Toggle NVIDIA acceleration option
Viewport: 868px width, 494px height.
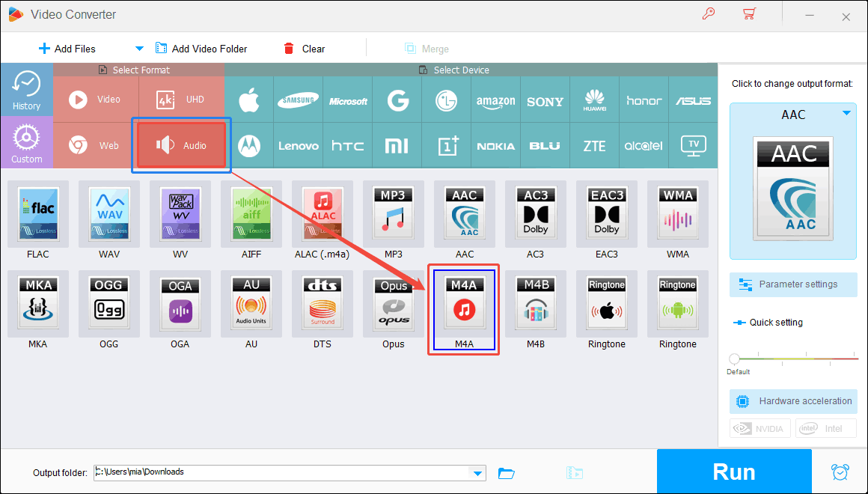point(759,428)
